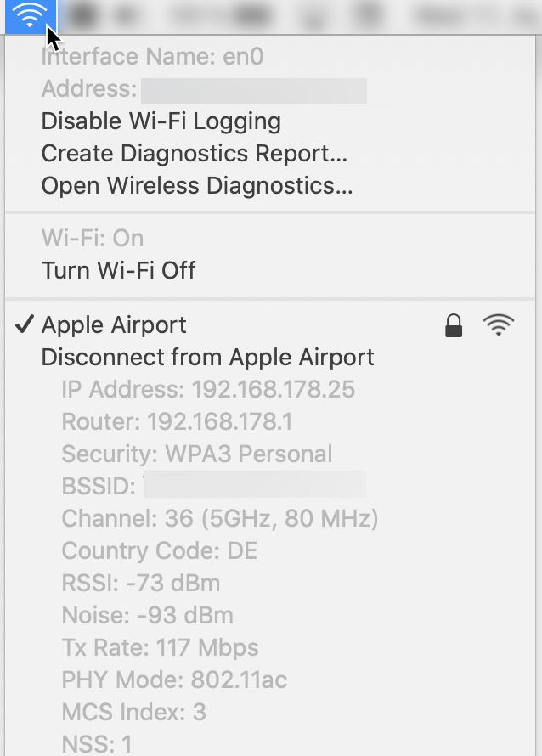
Task: Click the RSSI -73 dBm entry
Action: [x=138, y=583]
